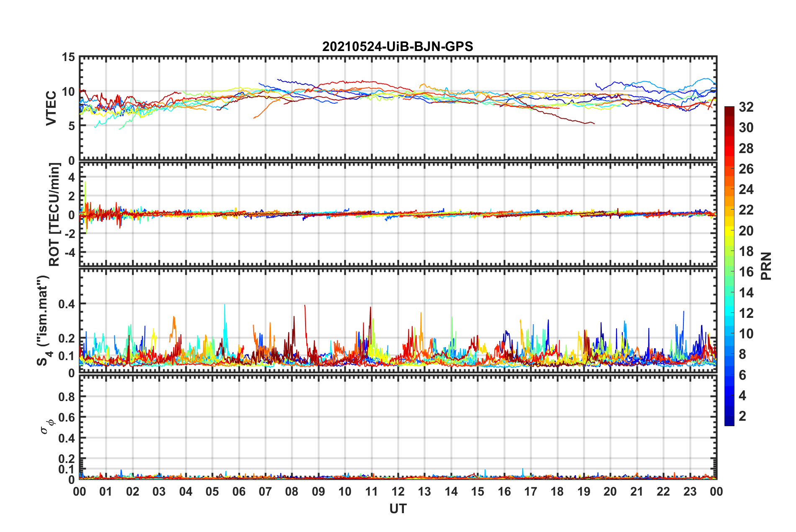The height and width of the screenshot is (532, 796).
Task: Click colorbar tick label 28
Action: pos(746,148)
